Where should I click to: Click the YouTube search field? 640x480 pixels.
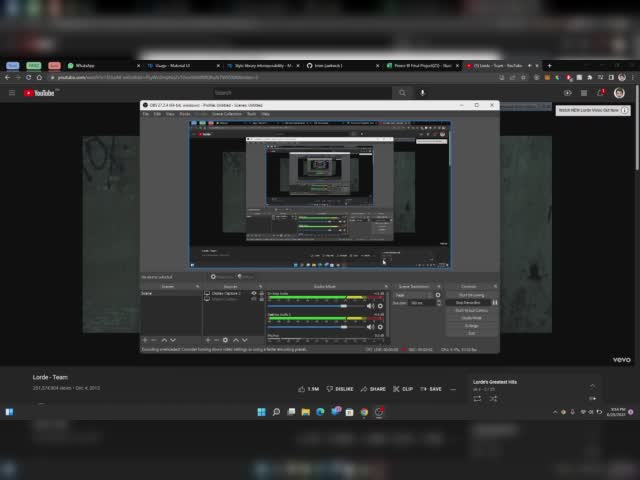point(301,93)
